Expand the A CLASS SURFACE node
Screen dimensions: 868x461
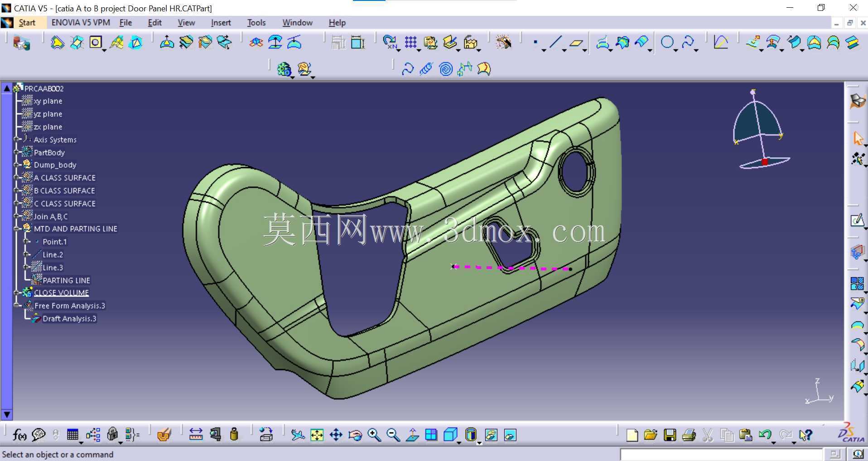[17, 178]
